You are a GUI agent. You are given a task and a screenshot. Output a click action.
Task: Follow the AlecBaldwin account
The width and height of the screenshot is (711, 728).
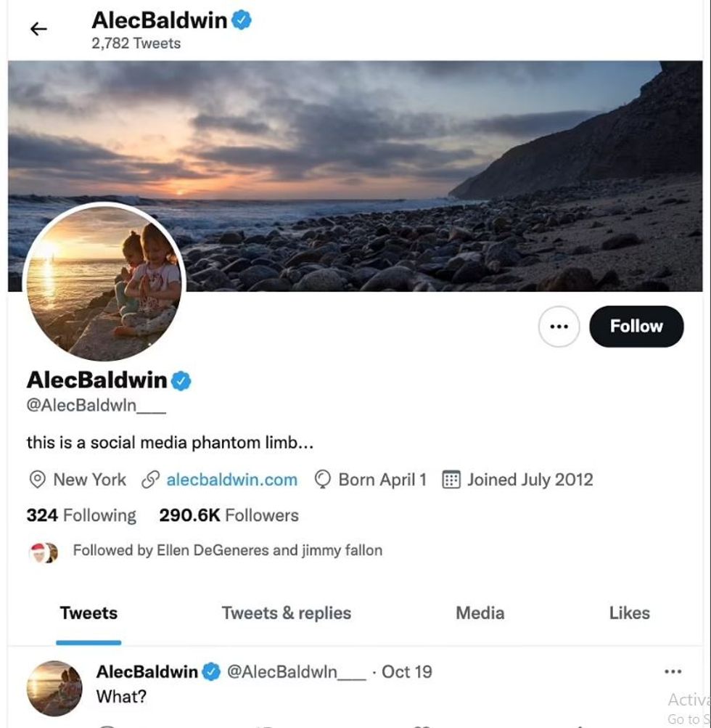click(x=636, y=327)
